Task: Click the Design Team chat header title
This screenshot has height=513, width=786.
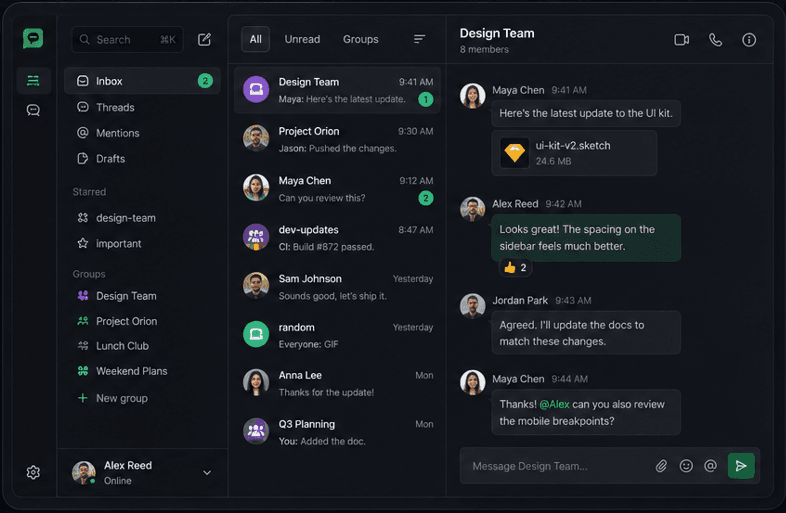Action: pos(497,33)
